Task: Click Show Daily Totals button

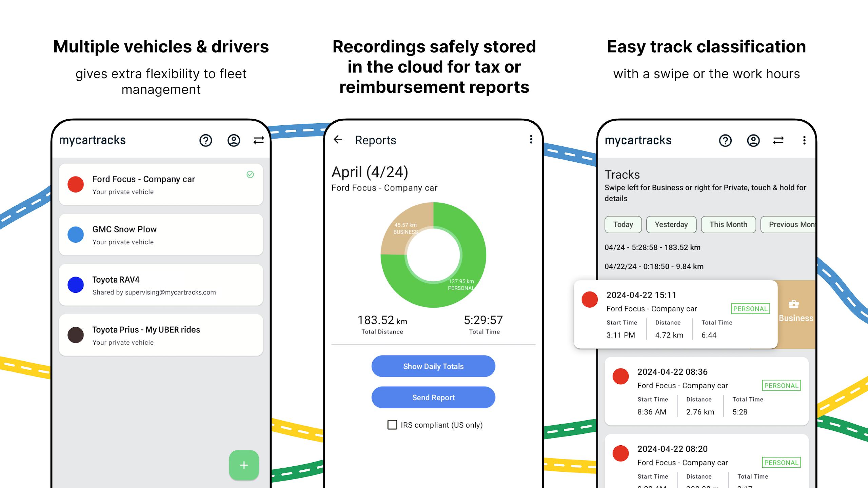Action: (433, 366)
